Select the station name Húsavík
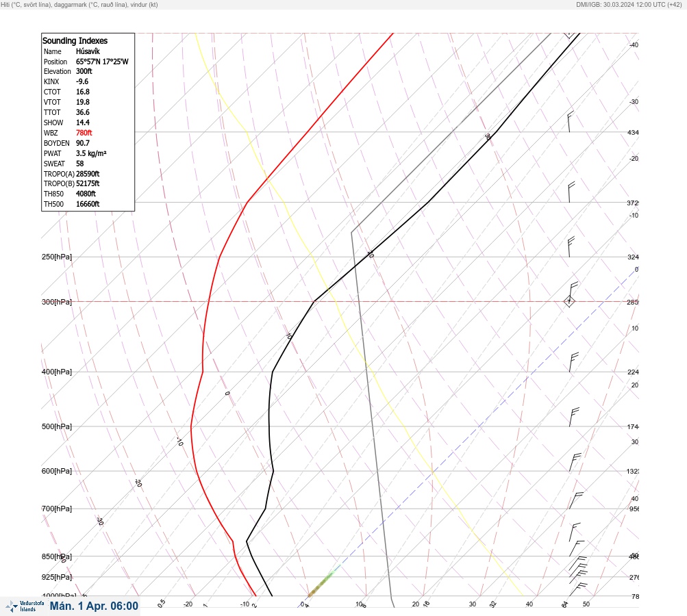 88,51
